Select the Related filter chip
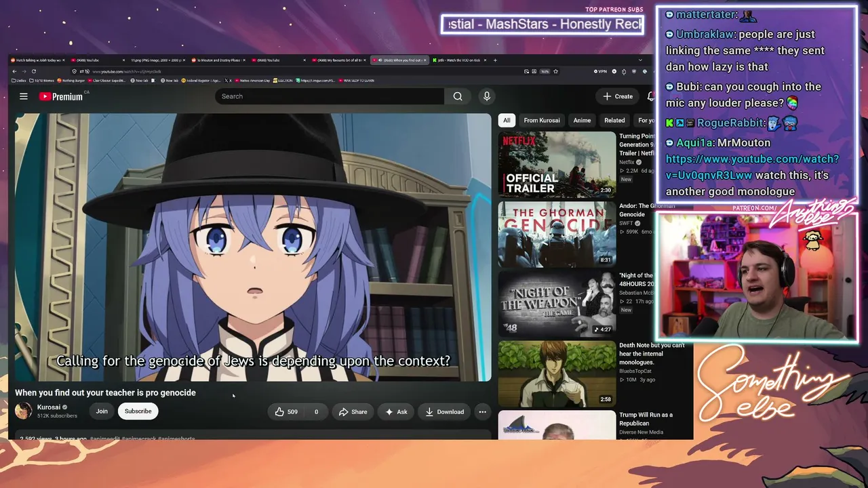 pyautogui.click(x=614, y=121)
